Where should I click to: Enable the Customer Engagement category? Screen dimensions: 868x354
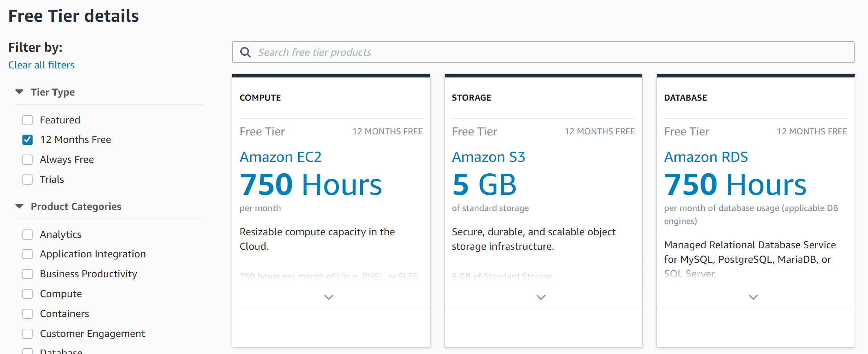27,334
